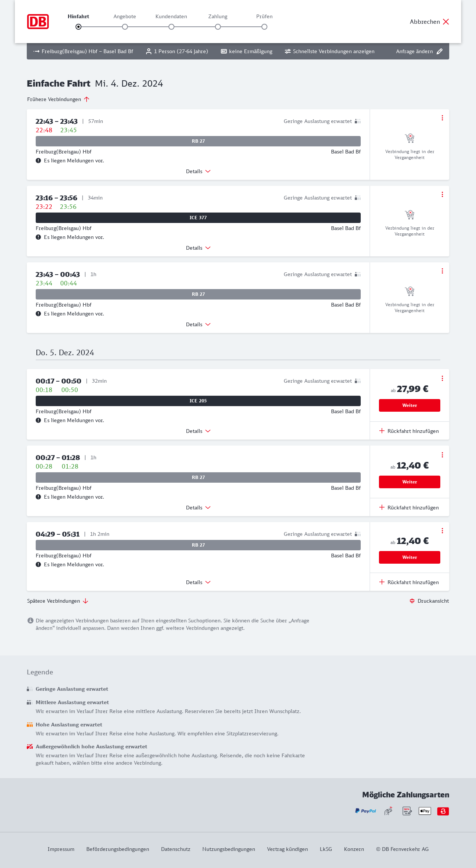
Task: Click the PayPal payment icon
Action: pyautogui.click(x=366, y=811)
